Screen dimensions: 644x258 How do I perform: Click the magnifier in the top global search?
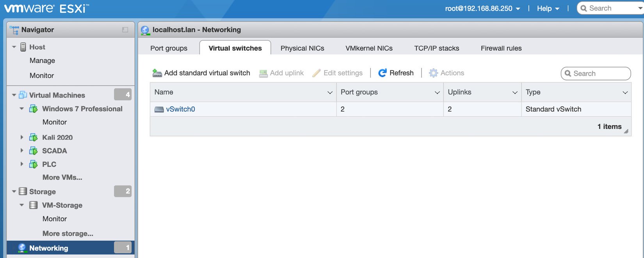pos(584,8)
